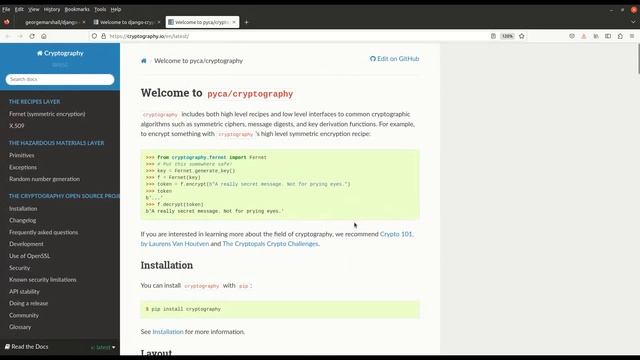Select the Welcome to pyca/cryptography tab
640x360 pixels.
point(202,22)
